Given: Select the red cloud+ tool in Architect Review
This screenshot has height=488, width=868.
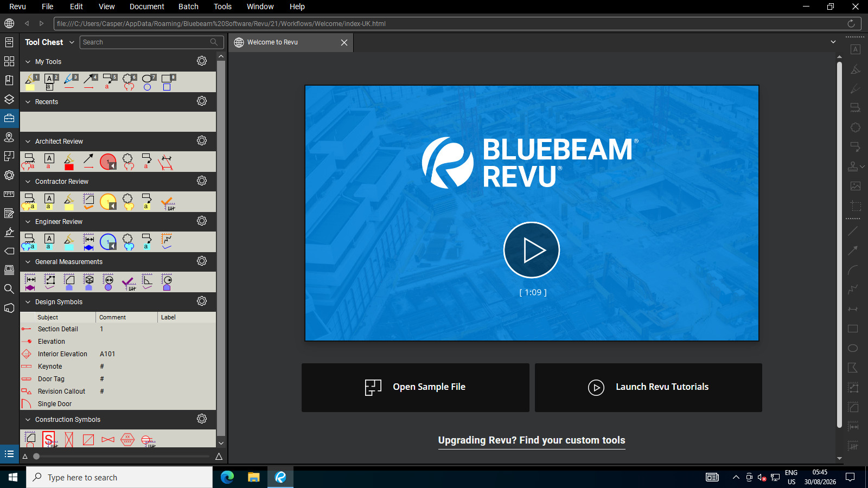Looking at the screenshot, I should [x=127, y=162].
